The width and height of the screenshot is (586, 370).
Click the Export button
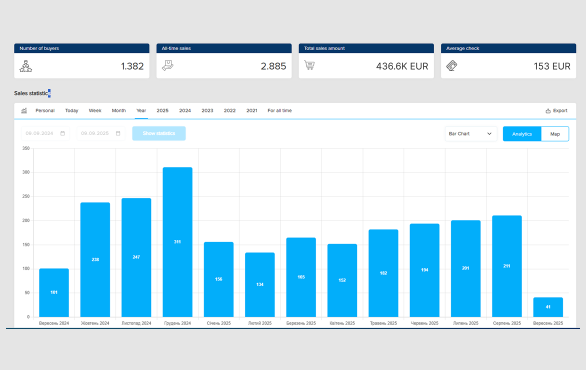[556, 111]
